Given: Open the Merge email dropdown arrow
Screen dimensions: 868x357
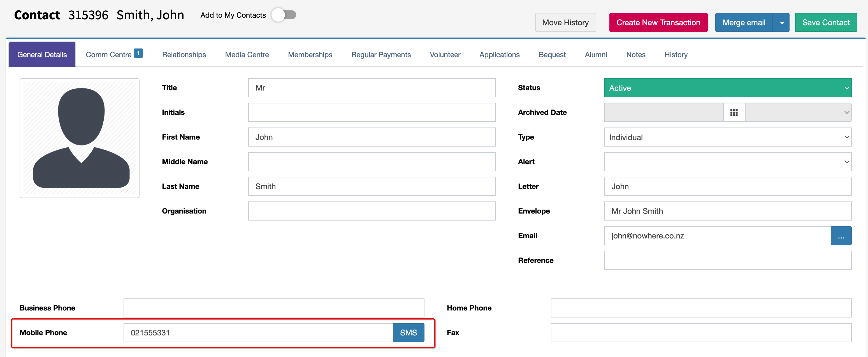Looking at the screenshot, I should pos(781,23).
